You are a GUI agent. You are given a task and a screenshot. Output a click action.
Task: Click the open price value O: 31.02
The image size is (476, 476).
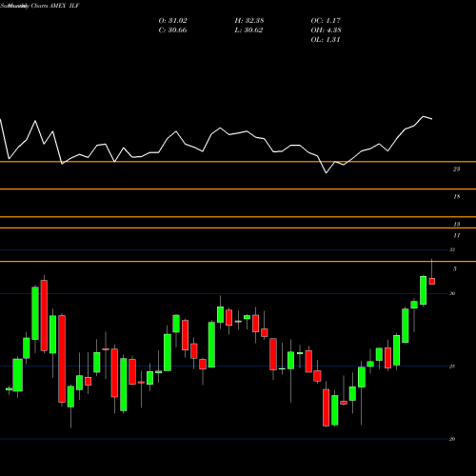173,21
